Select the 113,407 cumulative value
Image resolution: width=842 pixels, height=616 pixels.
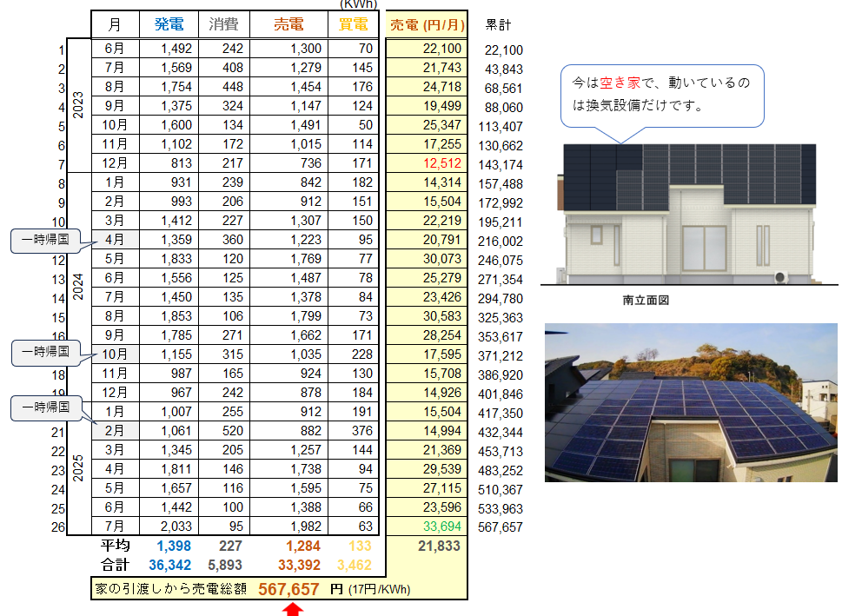click(501, 127)
